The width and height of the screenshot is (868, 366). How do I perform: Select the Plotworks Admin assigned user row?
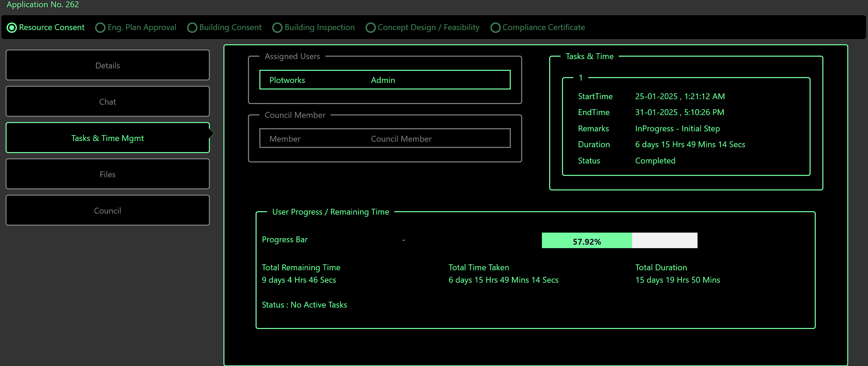385,79
